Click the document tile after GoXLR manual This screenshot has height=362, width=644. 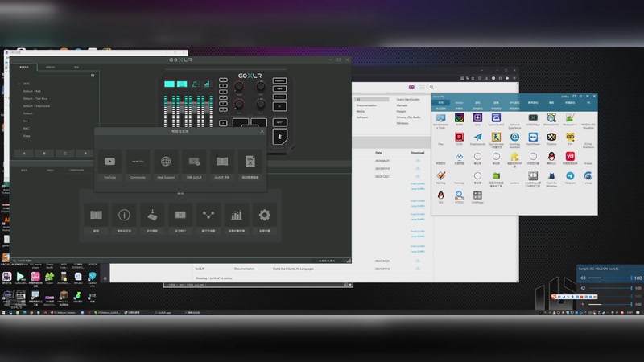click(250, 165)
